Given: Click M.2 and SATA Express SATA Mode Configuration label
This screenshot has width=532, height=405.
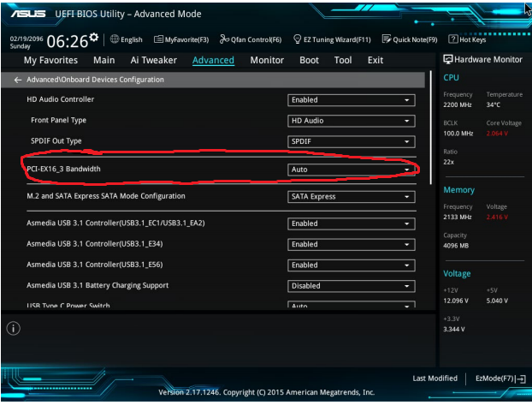Looking at the screenshot, I should click(x=106, y=196).
